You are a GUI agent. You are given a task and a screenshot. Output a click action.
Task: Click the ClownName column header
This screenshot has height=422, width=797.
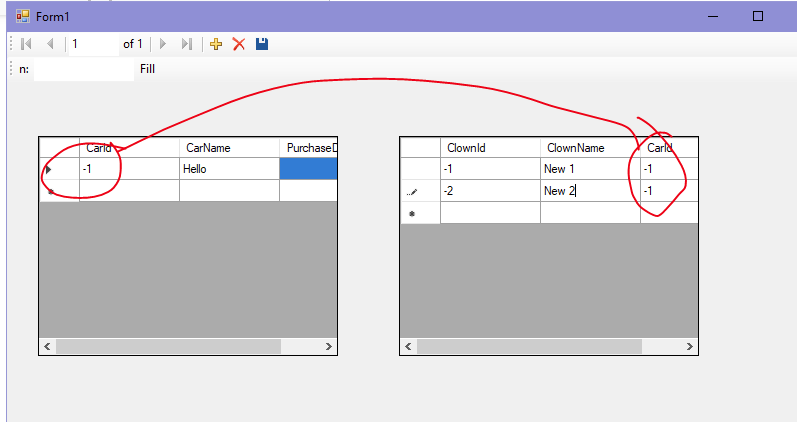(x=590, y=148)
